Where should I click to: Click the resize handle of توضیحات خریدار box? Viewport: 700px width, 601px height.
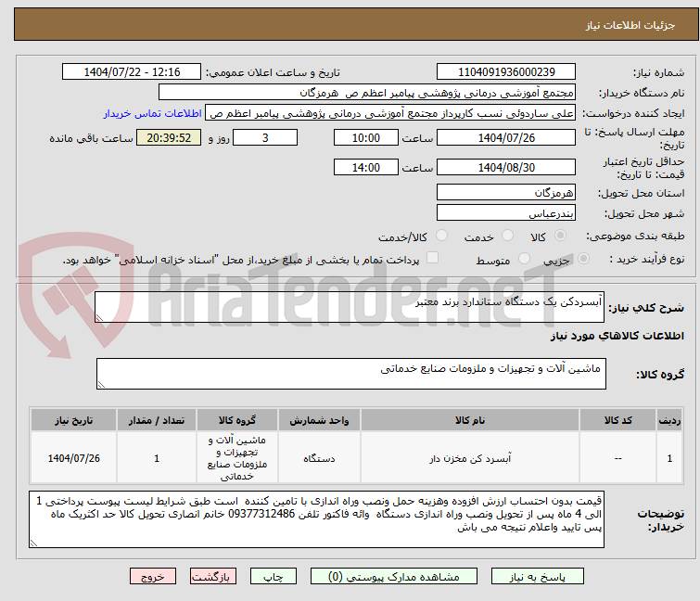[33, 543]
